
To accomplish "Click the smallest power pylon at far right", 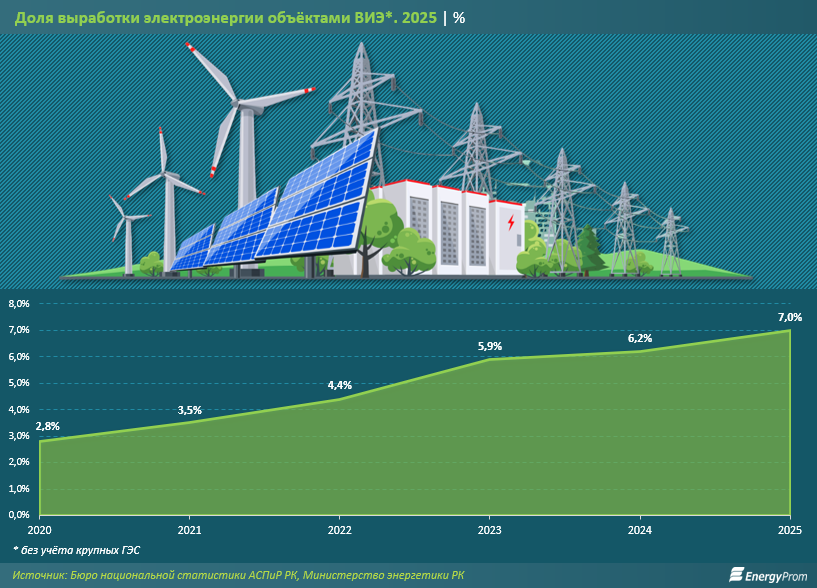I will coord(671,242).
